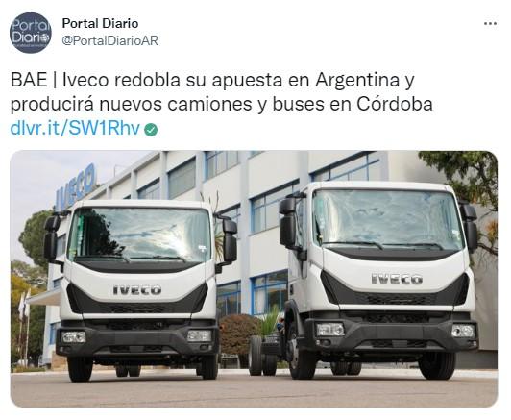Viewport: 511px width, 420px height.
Task: Click the Portal Diario display name
Action: [100, 23]
